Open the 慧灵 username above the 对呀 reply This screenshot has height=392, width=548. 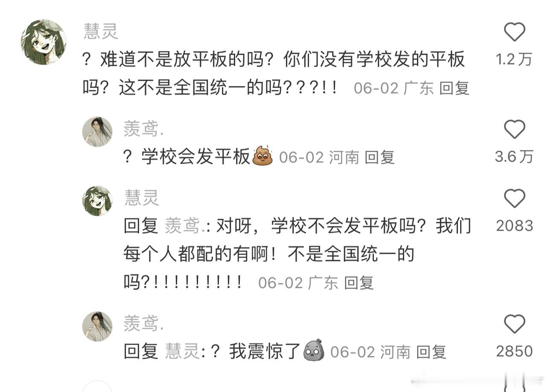coord(142,197)
